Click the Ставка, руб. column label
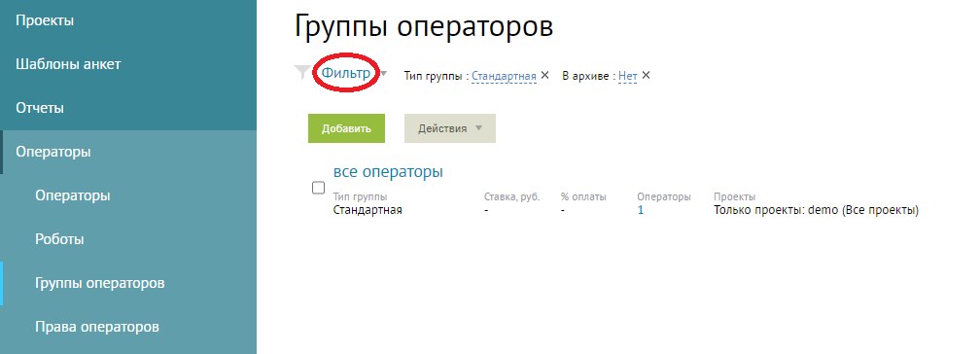980x354 pixels. click(x=511, y=197)
